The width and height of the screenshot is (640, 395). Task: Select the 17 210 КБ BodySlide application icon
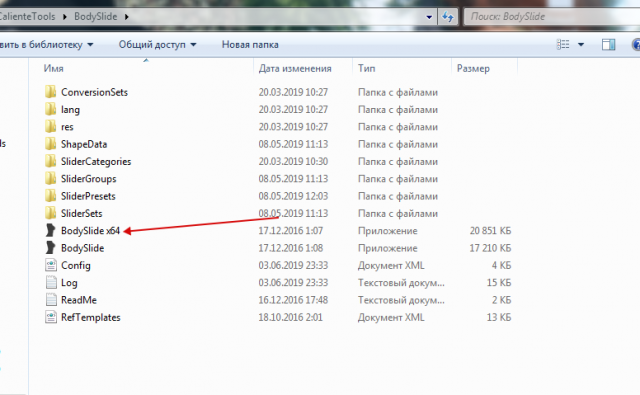tap(50, 248)
